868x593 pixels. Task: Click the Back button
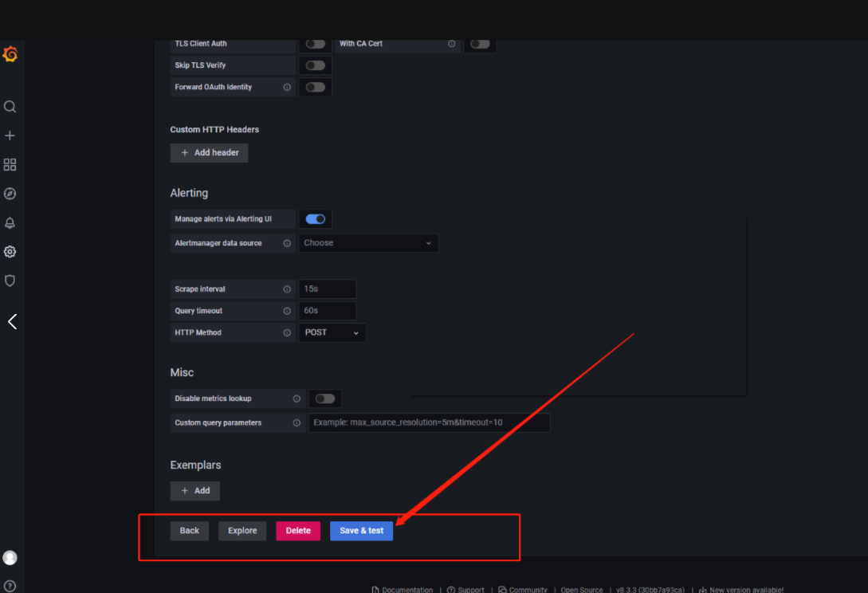pyautogui.click(x=190, y=531)
